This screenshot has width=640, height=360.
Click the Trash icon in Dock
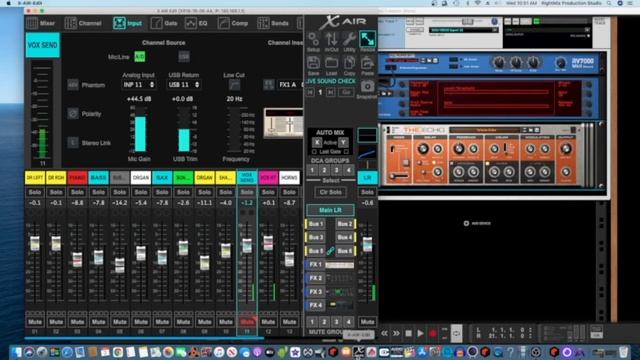[623, 352]
